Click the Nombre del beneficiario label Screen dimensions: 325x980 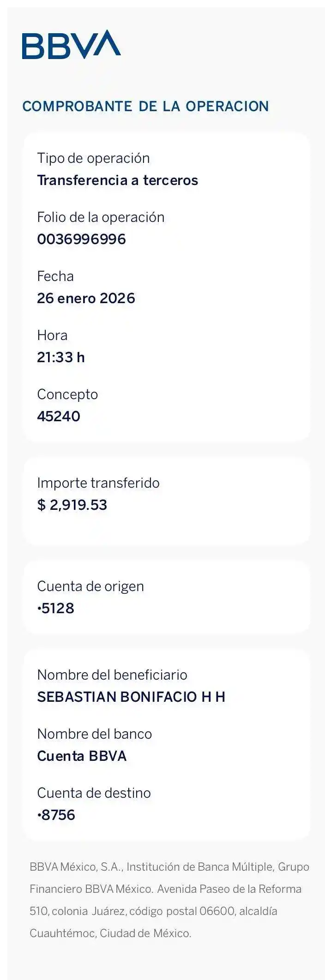112,675
